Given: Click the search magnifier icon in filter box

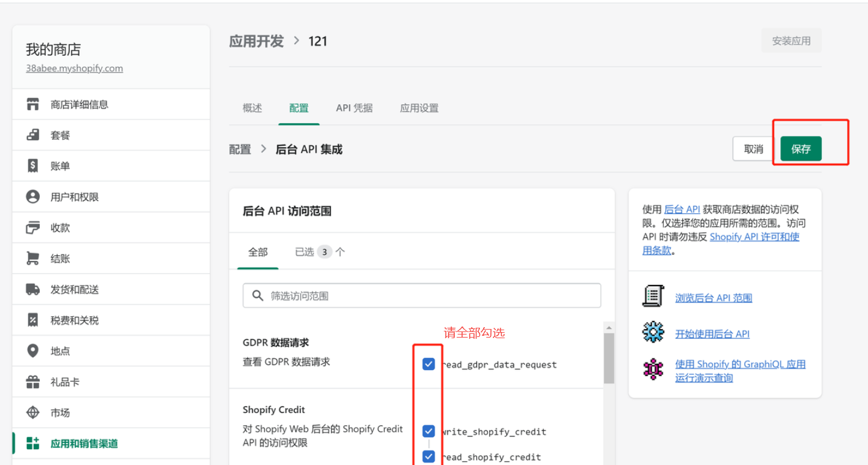Looking at the screenshot, I should (257, 296).
